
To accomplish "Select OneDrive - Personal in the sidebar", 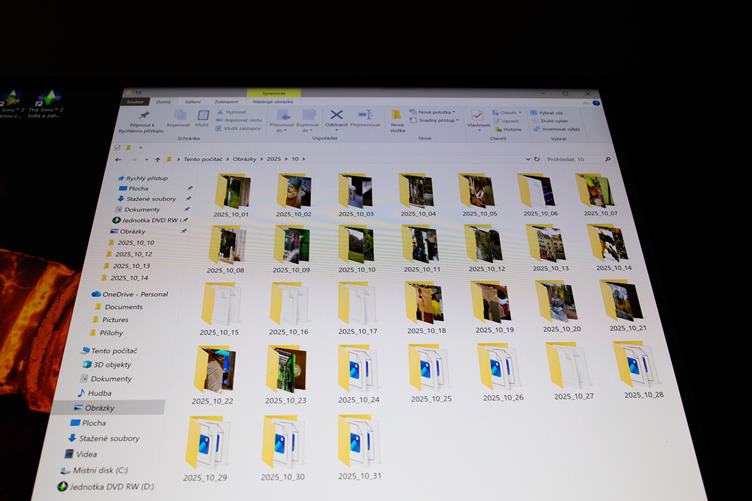I will 128,294.
